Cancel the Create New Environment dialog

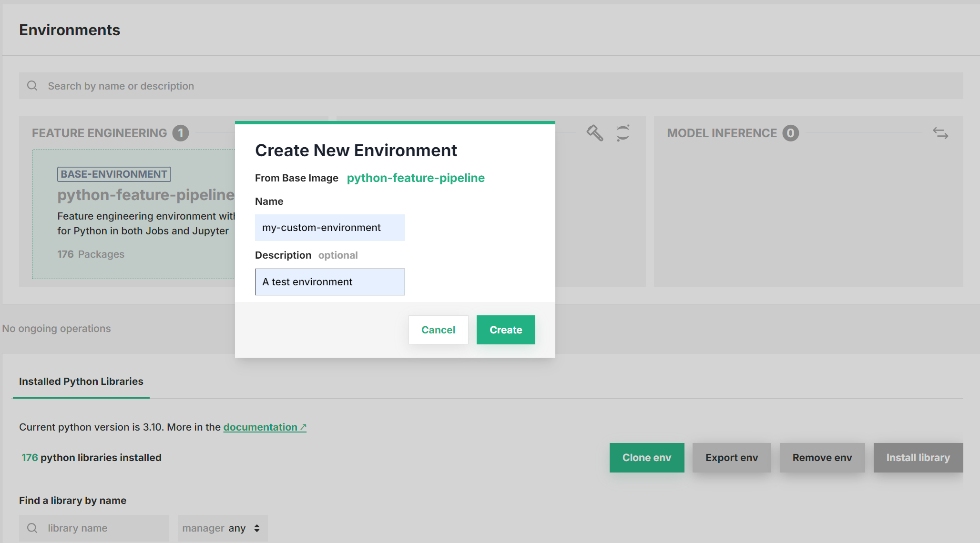[438, 330]
